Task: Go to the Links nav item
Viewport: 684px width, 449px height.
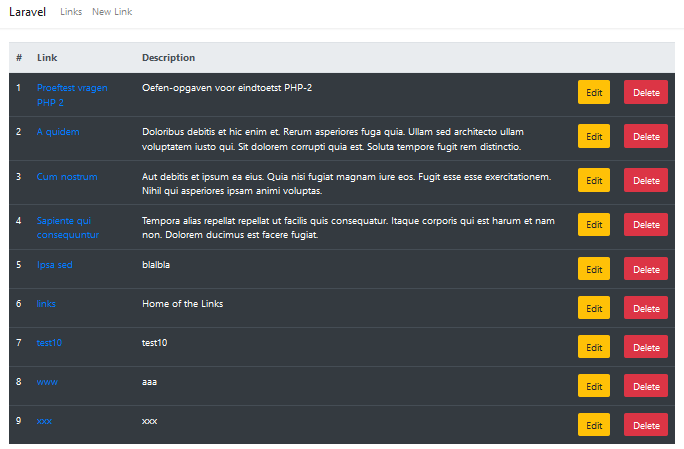Action: pyautogui.click(x=71, y=12)
